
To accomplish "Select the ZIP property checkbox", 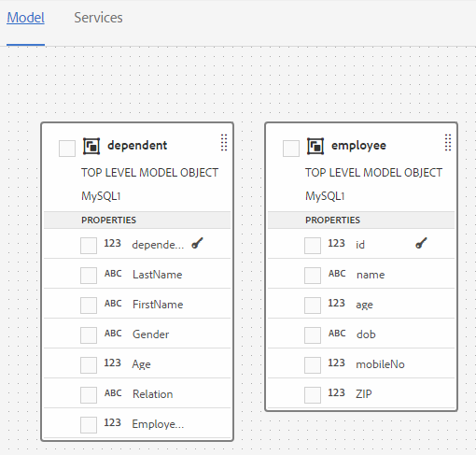I will pos(313,395).
